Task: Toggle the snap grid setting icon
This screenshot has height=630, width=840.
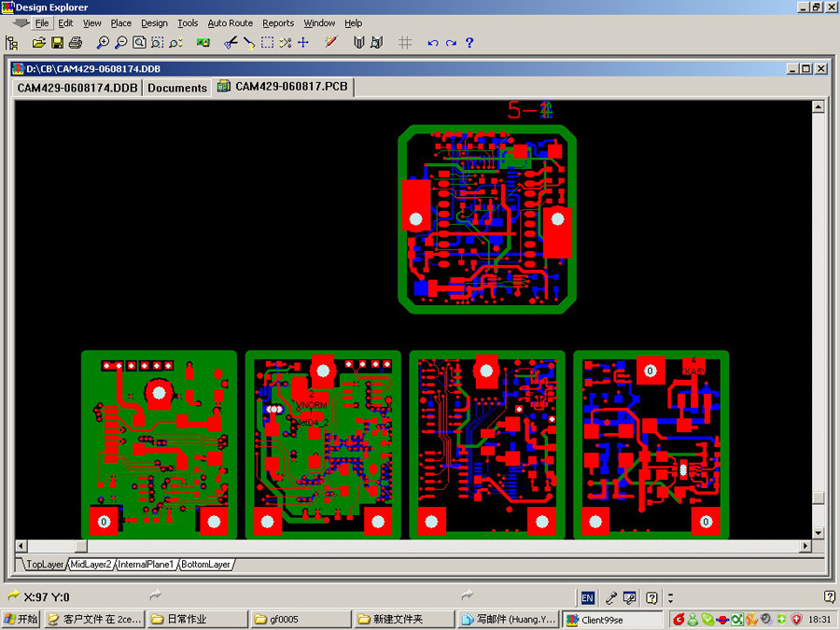Action: click(404, 43)
